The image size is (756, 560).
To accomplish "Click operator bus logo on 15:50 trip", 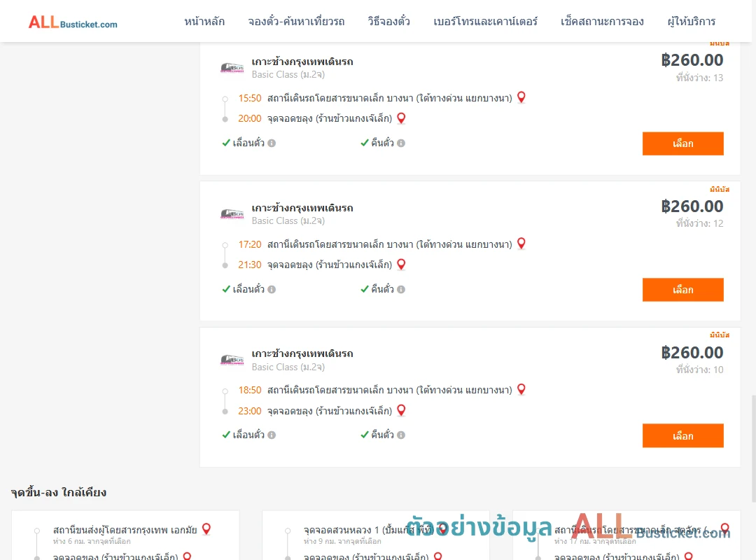I will point(232,67).
